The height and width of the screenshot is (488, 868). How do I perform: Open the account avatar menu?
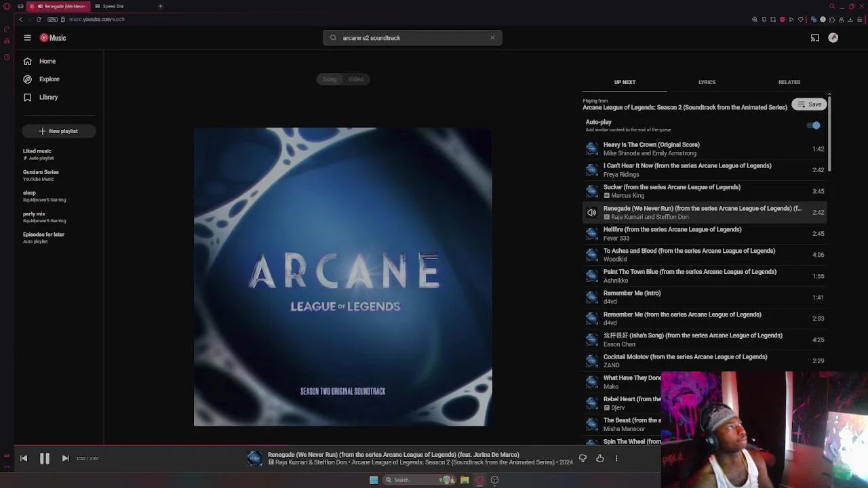pos(833,38)
